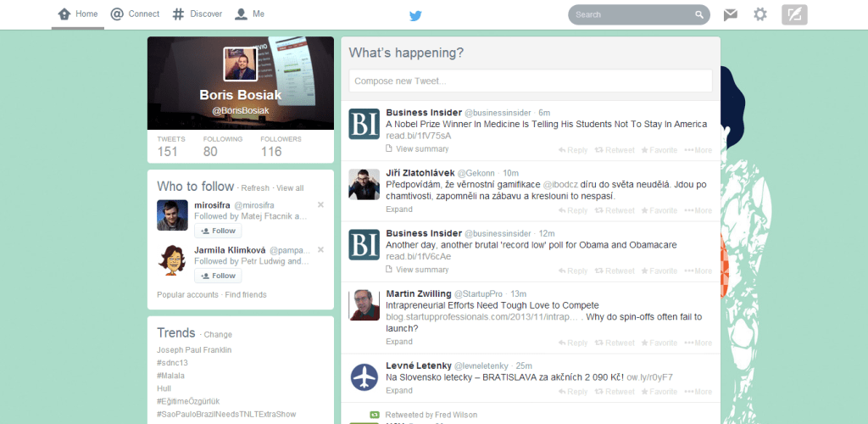Screen dimensions: 868x424
Task: Reply to Martin Zwilling tweet
Action: [x=573, y=343]
